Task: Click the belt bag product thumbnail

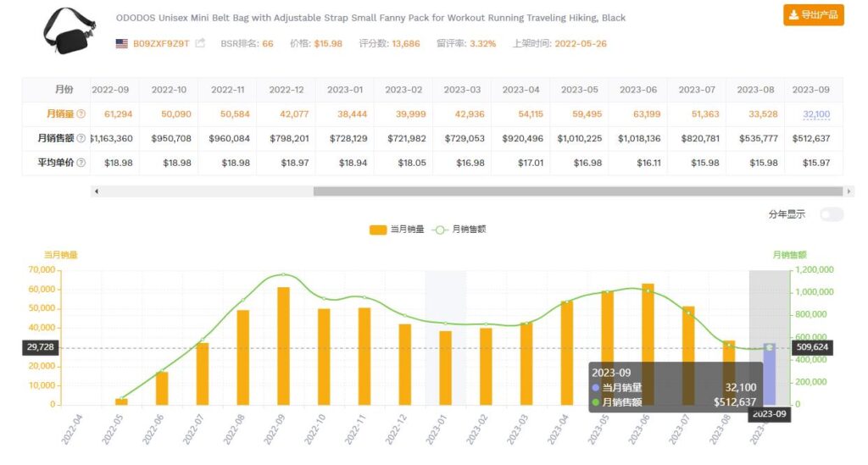Action: (x=70, y=30)
